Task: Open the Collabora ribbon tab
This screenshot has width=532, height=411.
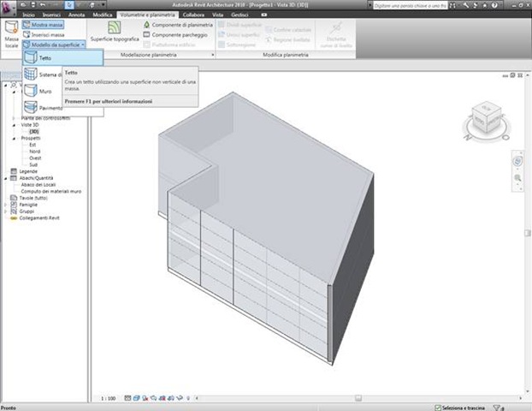Action: point(193,15)
